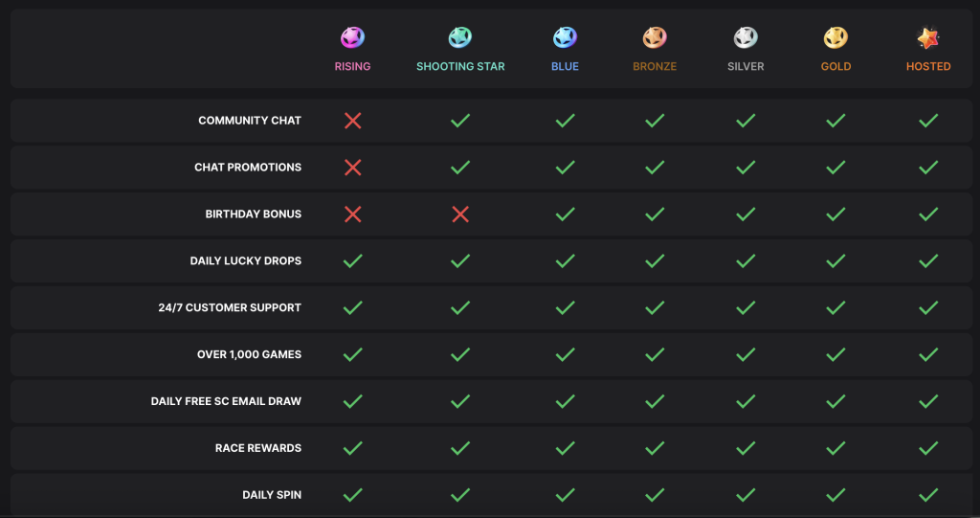Click Race Rewards checkmark under Hosted

pos(928,448)
